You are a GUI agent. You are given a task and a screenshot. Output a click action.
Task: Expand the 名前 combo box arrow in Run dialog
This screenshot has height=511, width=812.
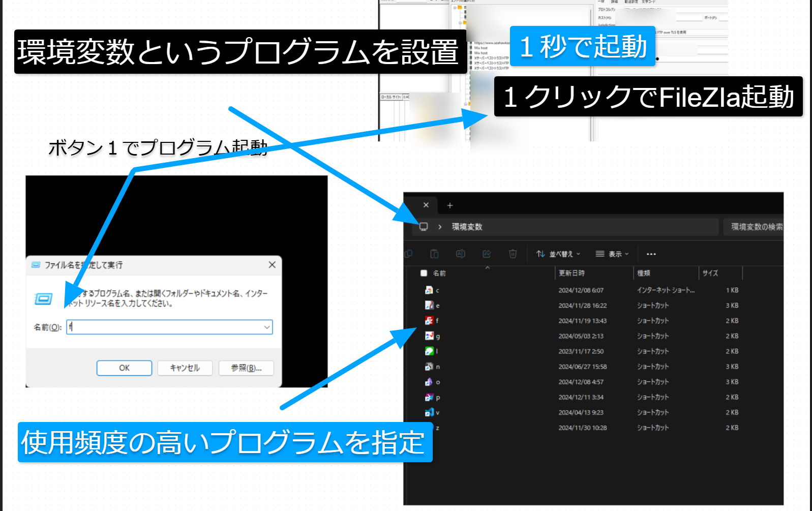pyautogui.click(x=267, y=327)
